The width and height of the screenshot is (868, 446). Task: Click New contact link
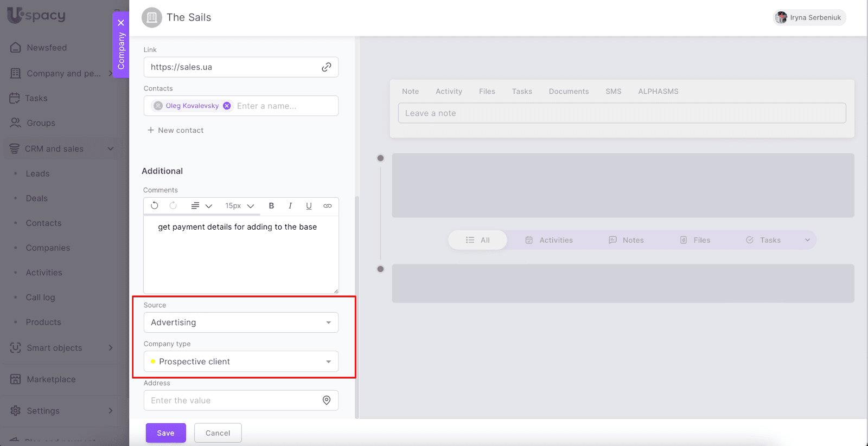(175, 131)
